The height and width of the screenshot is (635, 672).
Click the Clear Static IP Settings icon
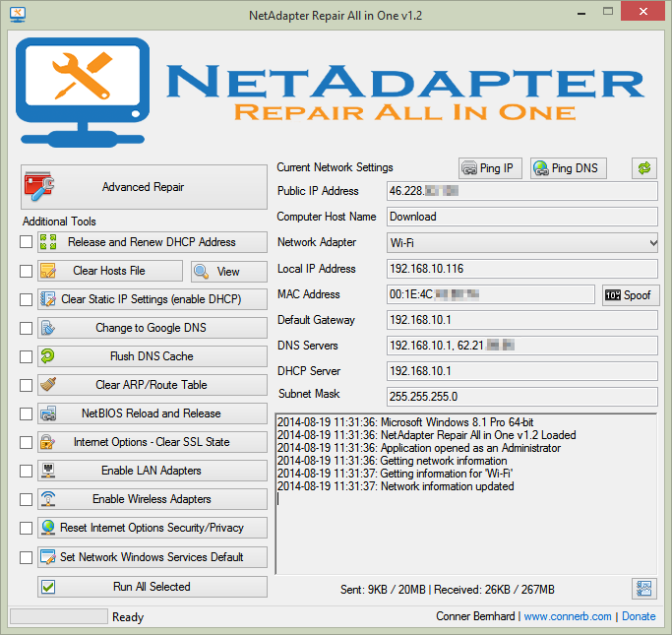coord(48,299)
